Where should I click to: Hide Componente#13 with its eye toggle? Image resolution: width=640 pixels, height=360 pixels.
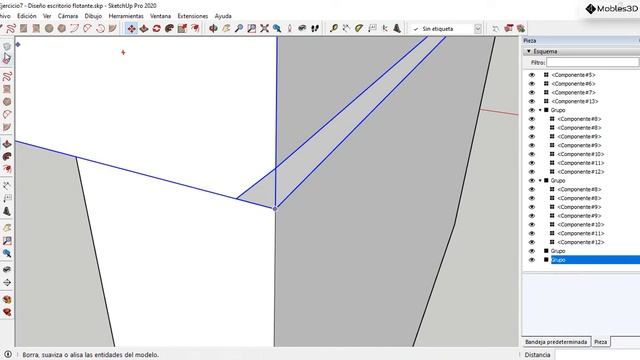pyautogui.click(x=531, y=101)
